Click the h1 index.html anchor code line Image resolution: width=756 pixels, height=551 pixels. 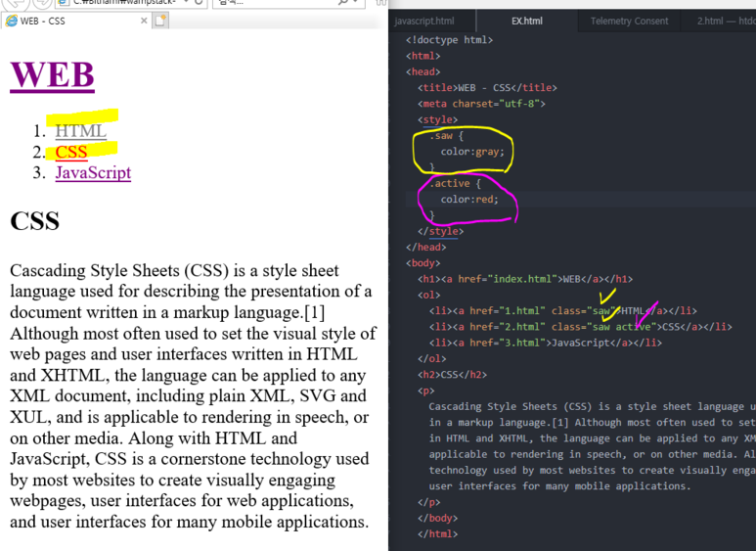click(x=525, y=279)
